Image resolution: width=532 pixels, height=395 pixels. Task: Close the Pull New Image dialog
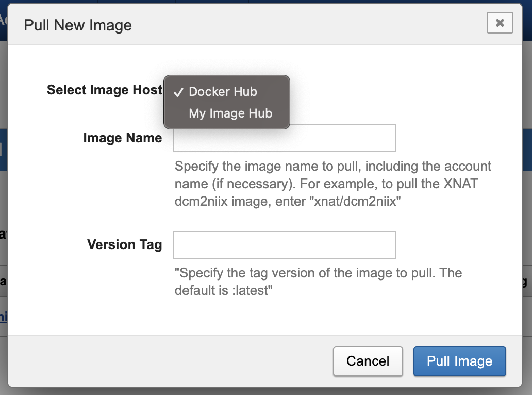click(x=500, y=23)
